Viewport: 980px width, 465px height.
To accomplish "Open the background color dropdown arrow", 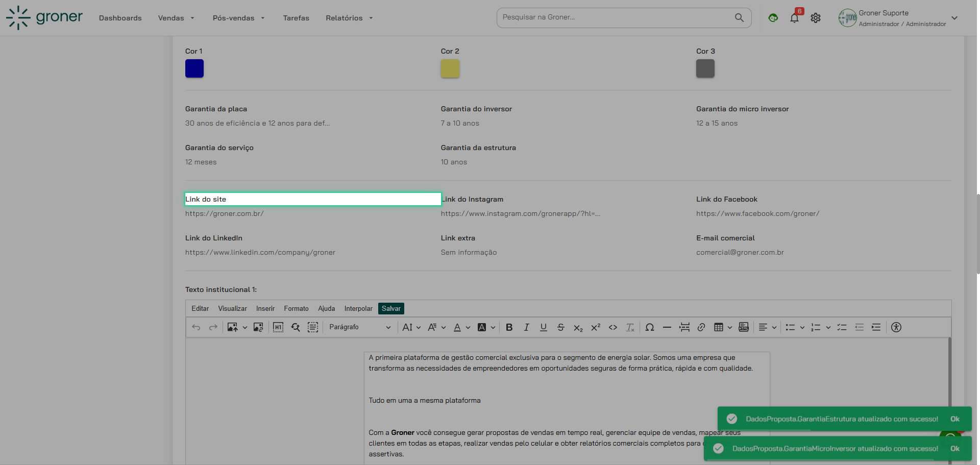I will [493, 327].
